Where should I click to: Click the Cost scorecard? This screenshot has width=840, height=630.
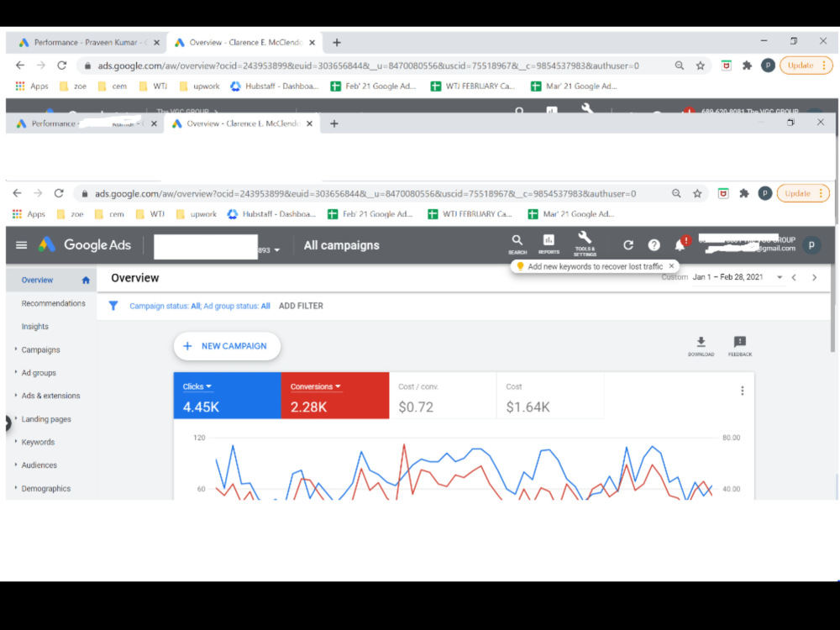[x=550, y=396]
